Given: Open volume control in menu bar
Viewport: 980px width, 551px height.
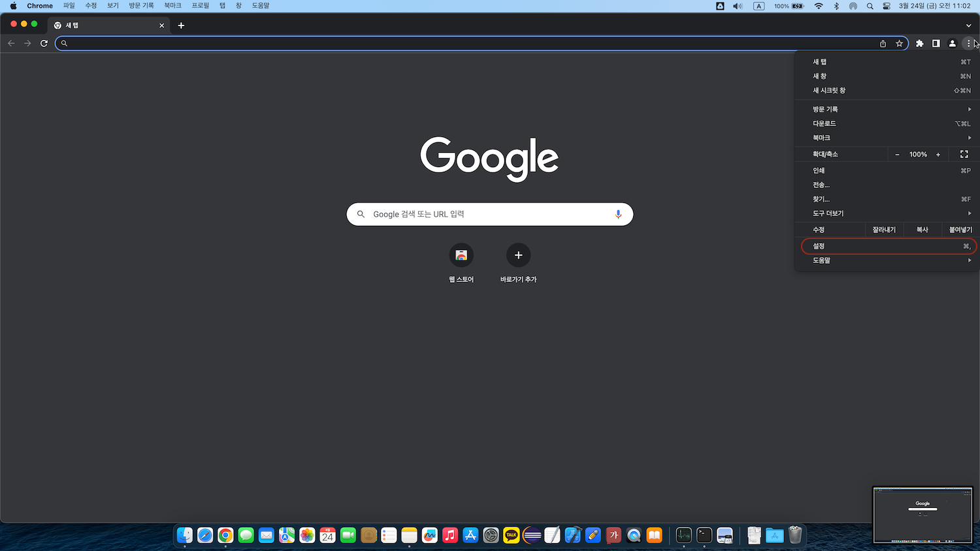Looking at the screenshot, I should (738, 6).
